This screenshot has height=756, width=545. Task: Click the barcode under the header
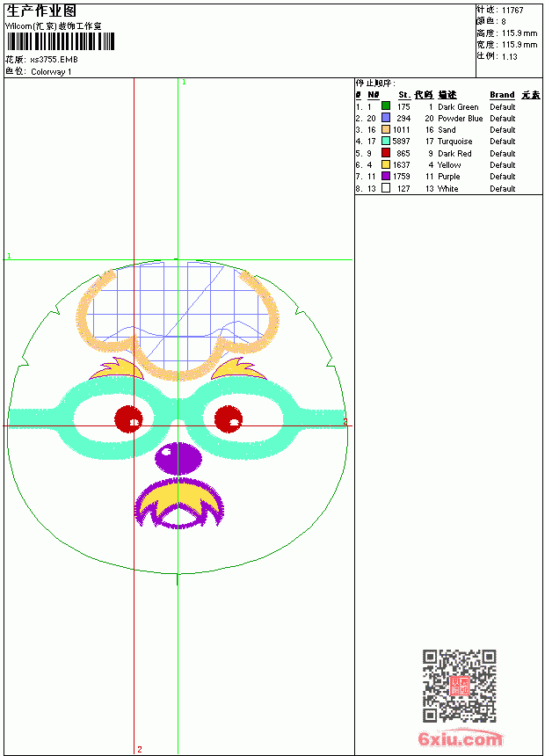click(61, 41)
